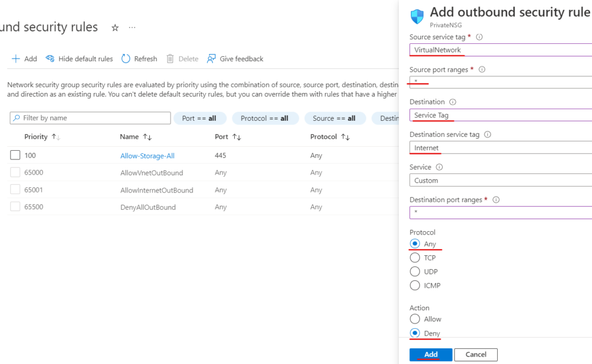
Task: Click the Cancel button
Action: coord(476,354)
